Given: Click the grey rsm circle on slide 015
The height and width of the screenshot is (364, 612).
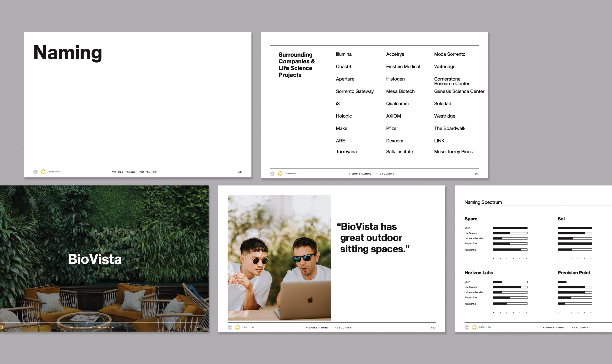Looking at the screenshot, I should [272, 174].
